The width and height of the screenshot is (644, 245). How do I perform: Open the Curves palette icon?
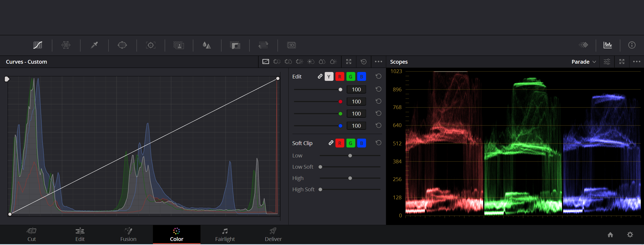click(x=38, y=45)
